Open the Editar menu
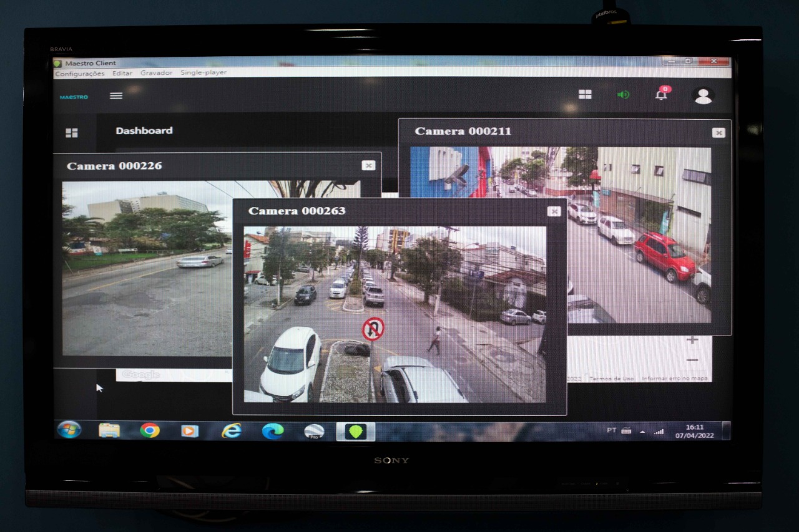The width and height of the screenshot is (799, 532). [x=122, y=73]
